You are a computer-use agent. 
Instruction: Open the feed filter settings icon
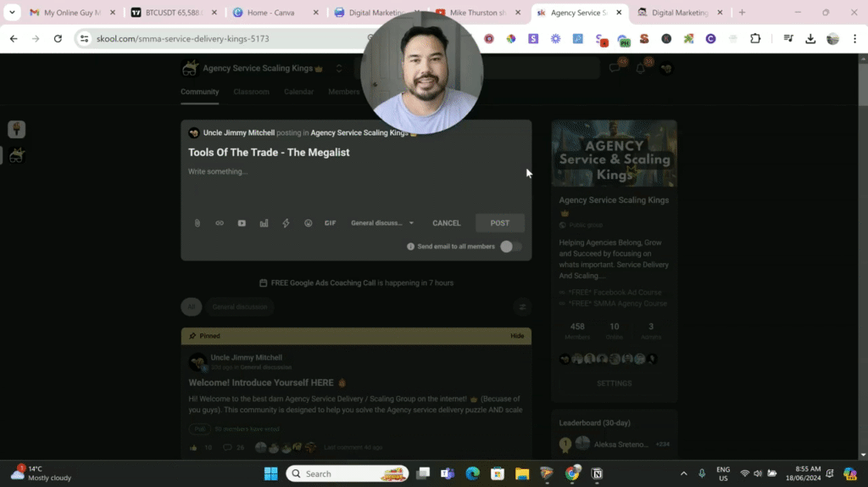(x=522, y=307)
